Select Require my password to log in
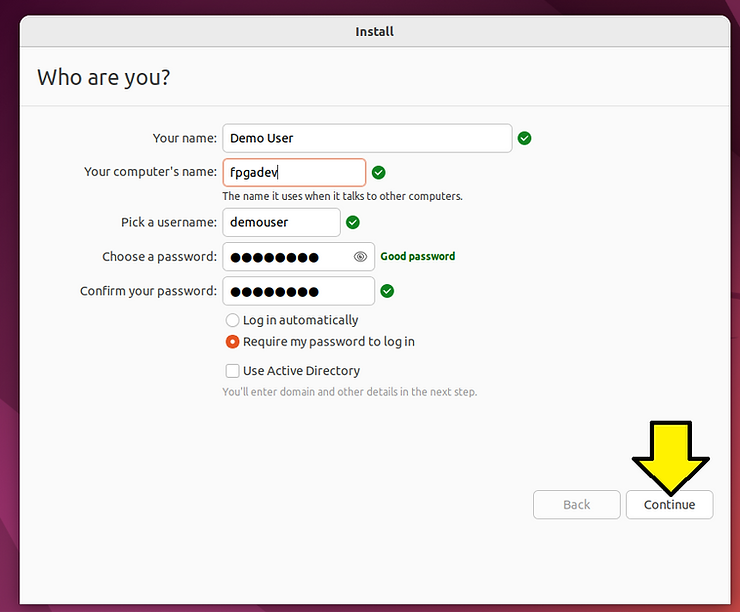Viewport: 740px width, 612px height. 233,342
